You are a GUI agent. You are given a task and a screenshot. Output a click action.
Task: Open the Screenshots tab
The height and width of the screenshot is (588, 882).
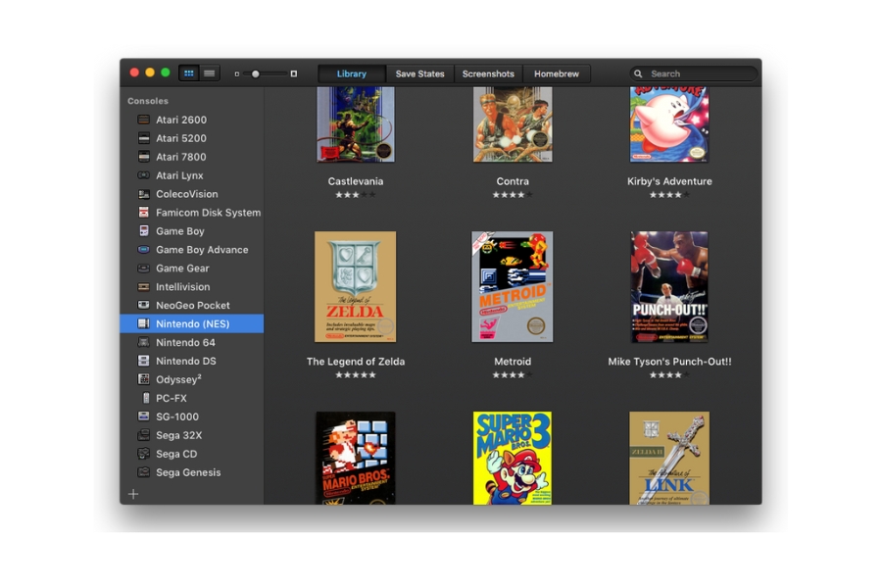488,73
